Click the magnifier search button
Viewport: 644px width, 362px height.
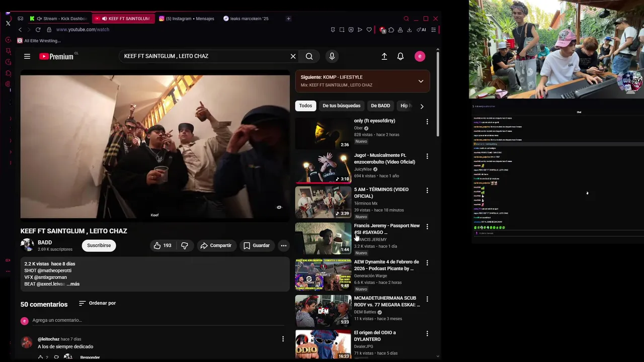click(309, 56)
